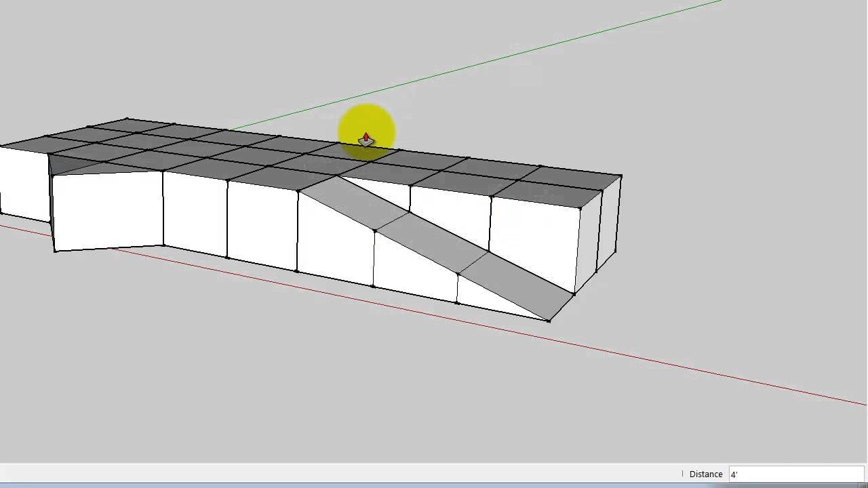Screen dimensions: 868x488
Task: Click the back-left top corner vertex
Action: 127,119
